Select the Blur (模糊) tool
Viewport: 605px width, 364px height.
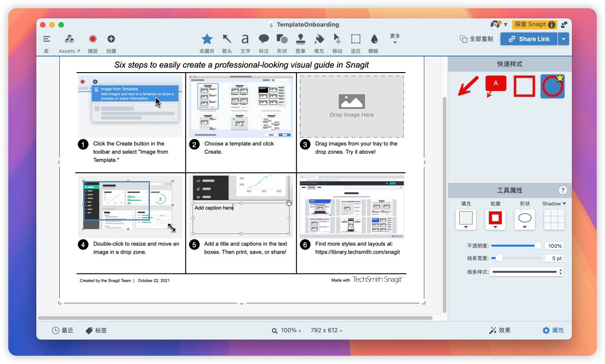coord(374,43)
